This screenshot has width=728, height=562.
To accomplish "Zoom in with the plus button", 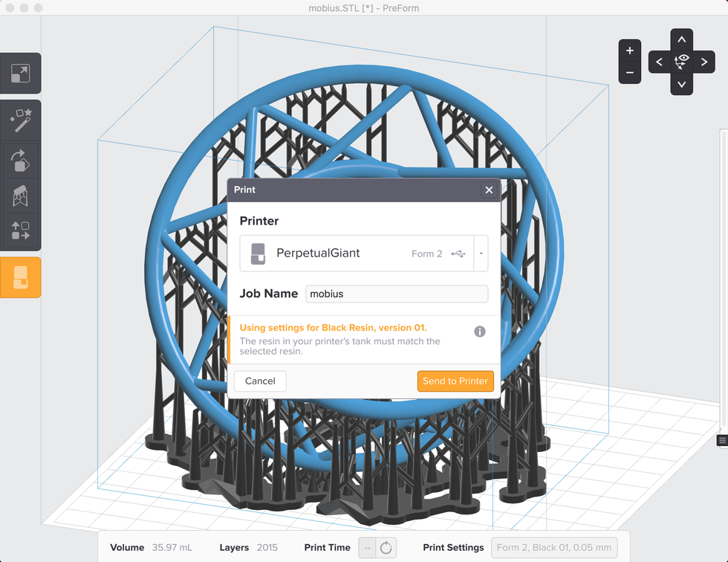I will click(629, 51).
